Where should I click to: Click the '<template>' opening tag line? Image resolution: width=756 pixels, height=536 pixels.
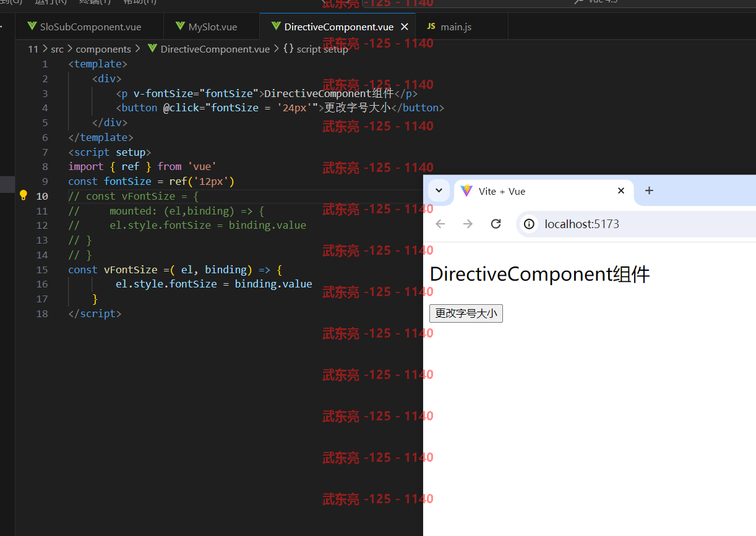coord(98,64)
